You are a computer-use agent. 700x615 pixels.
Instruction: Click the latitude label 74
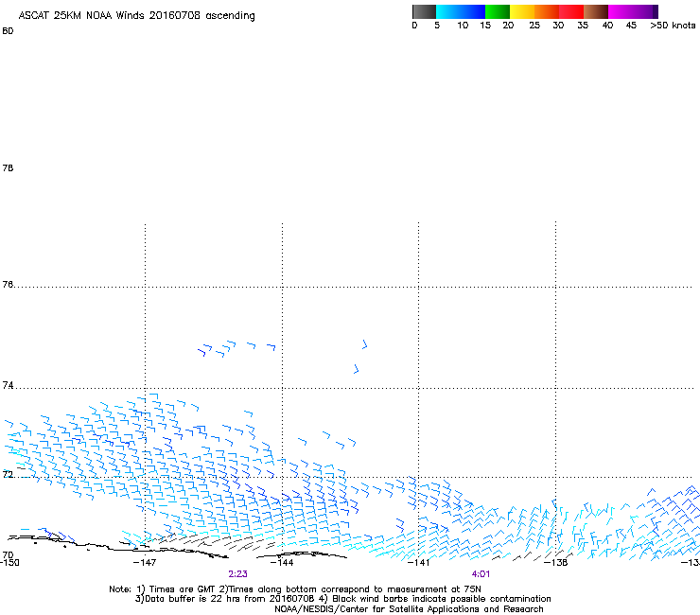8,385
